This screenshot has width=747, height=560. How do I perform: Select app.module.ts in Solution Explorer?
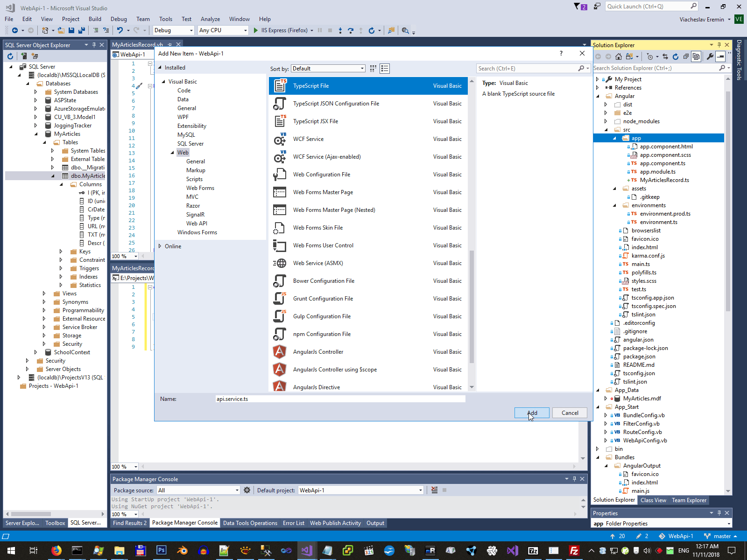click(x=657, y=172)
